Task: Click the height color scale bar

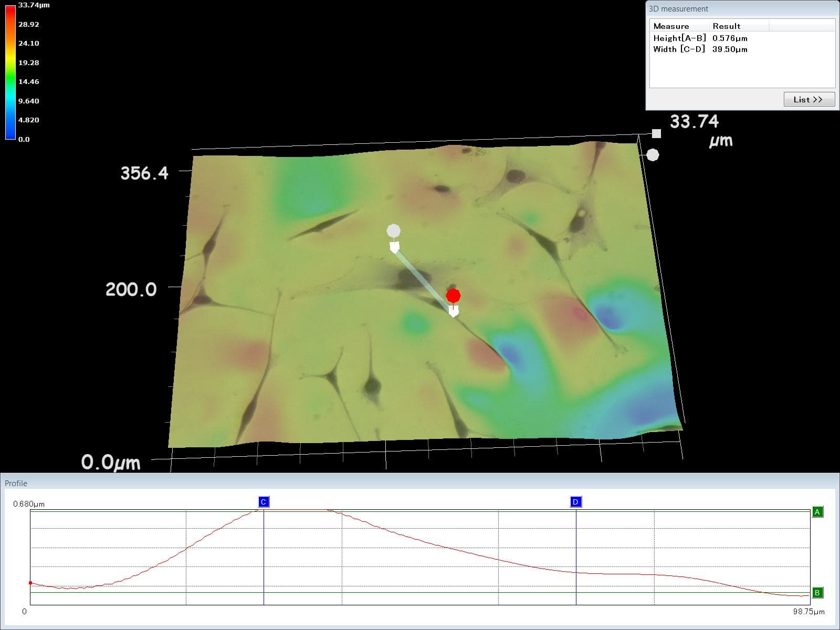Action: [10, 72]
